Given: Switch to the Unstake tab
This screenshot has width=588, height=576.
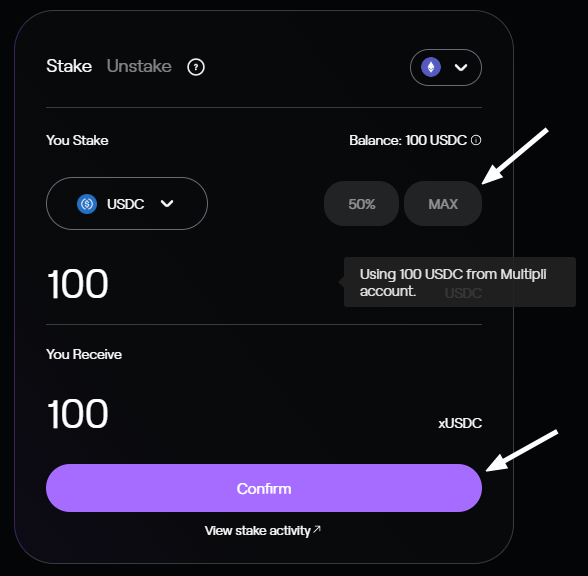Looking at the screenshot, I should 139,66.
